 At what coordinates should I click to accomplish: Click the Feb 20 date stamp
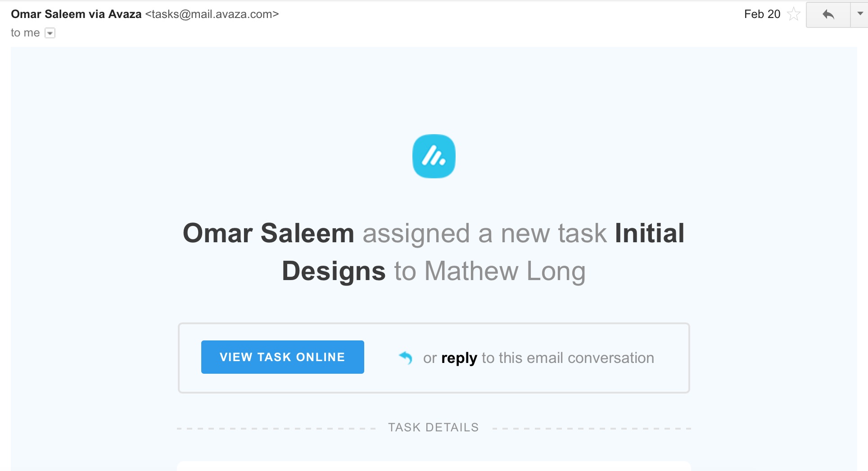click(x=762, y=14)
